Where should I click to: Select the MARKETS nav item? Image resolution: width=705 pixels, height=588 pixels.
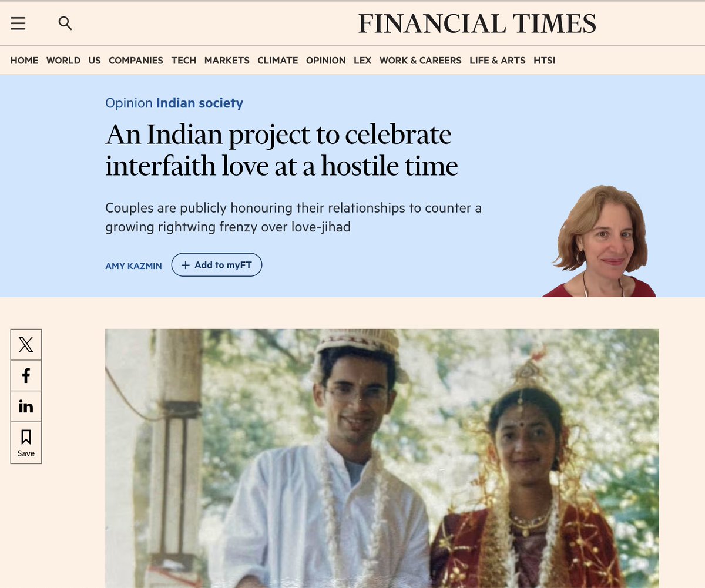tap(227, 61)
